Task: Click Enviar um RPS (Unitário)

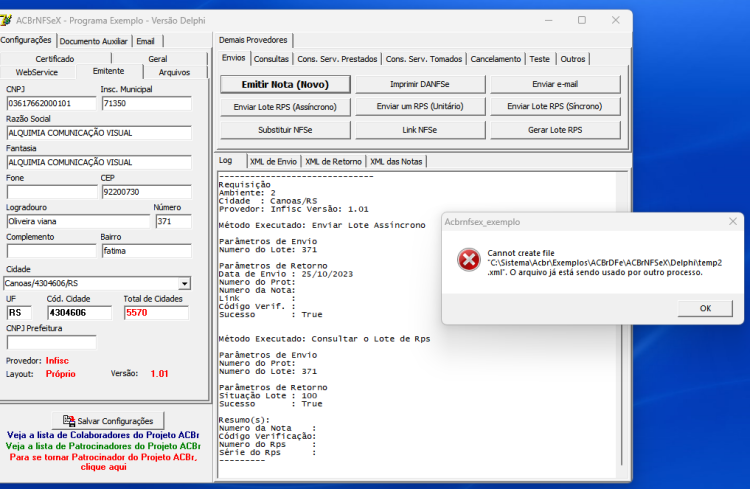Action: [420, 107]
